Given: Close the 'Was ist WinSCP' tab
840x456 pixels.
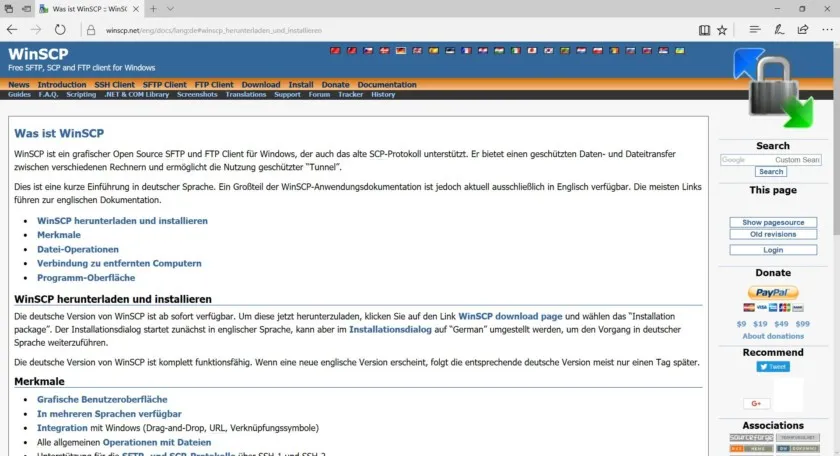Looking at the screenshot, I should click(x=136, y=9).
